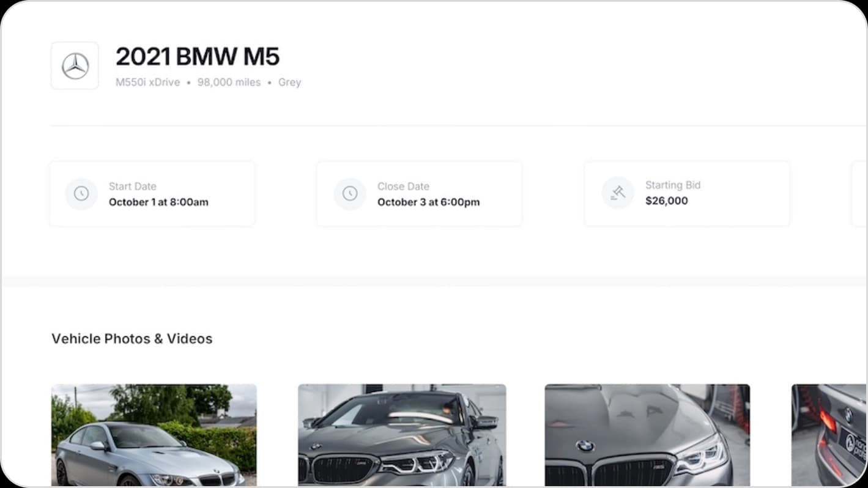Select the Start Date info card
Screen dimensions: 868x488
[152, 193]
